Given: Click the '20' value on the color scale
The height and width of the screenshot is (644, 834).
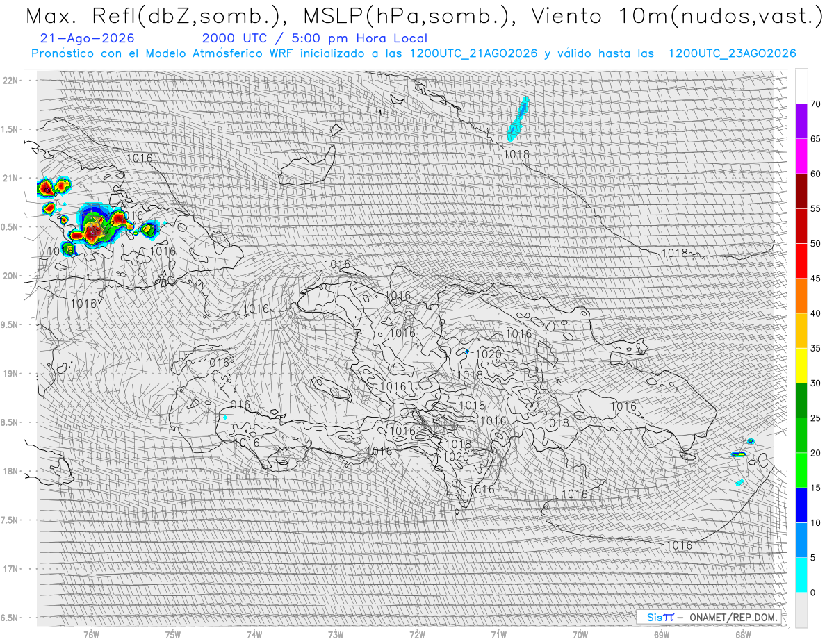Looking at the screenshot, I should click(815, 453).
